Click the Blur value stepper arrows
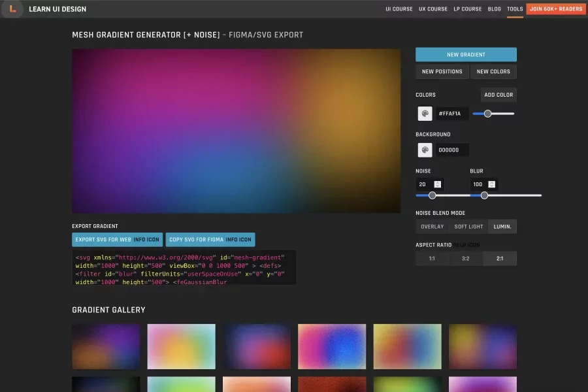 (x=491, y=185)
